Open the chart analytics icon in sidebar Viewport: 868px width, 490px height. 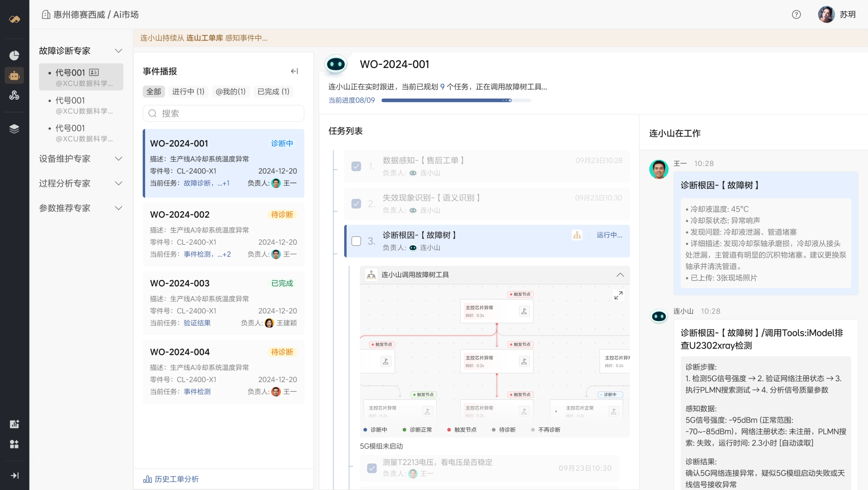[14, 424]
